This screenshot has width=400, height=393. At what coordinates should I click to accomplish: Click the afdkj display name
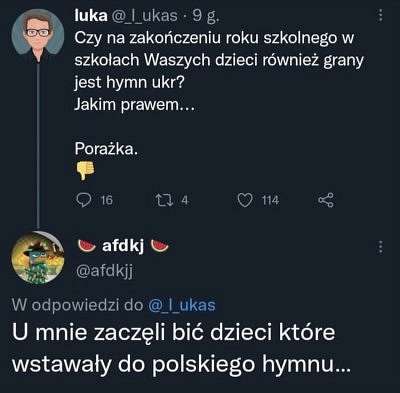click(x=123, y=246)
